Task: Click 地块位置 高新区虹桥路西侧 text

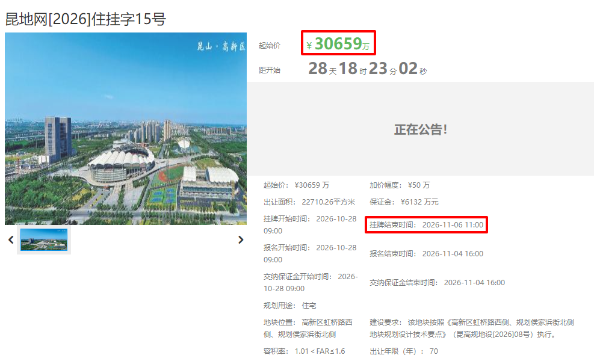Action: 308,328
